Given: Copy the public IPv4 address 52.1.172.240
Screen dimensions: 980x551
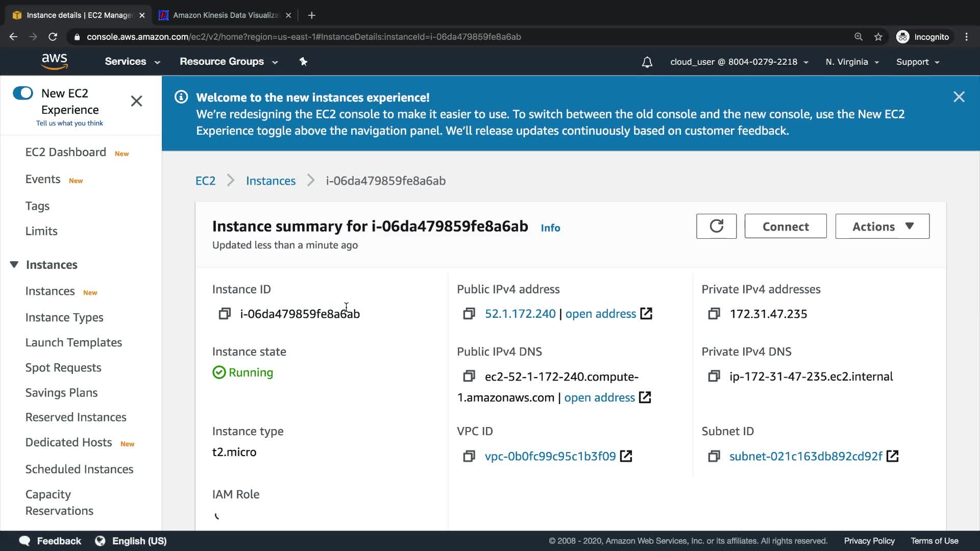Looking at the screenshot, I should coord(469,314).
